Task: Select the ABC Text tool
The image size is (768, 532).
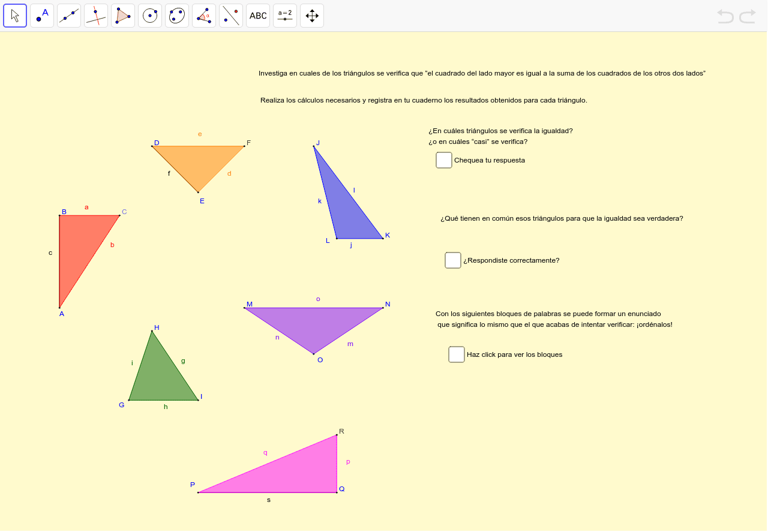Action: pos(258,16)
